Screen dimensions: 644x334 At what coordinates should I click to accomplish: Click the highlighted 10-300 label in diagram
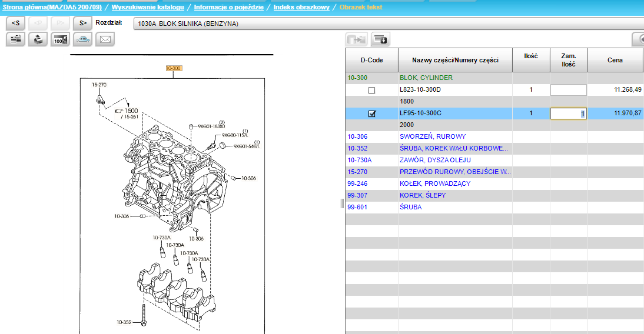(174, 68)
